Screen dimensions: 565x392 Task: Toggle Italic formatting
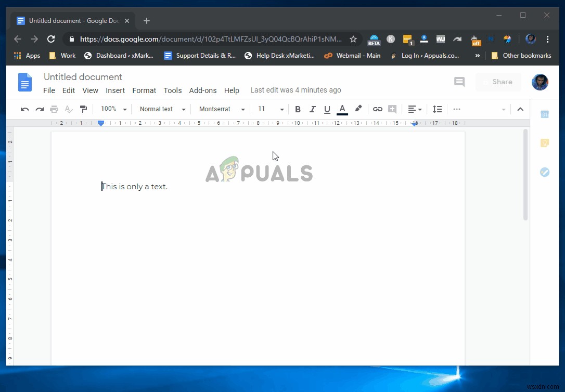(312, 109)
